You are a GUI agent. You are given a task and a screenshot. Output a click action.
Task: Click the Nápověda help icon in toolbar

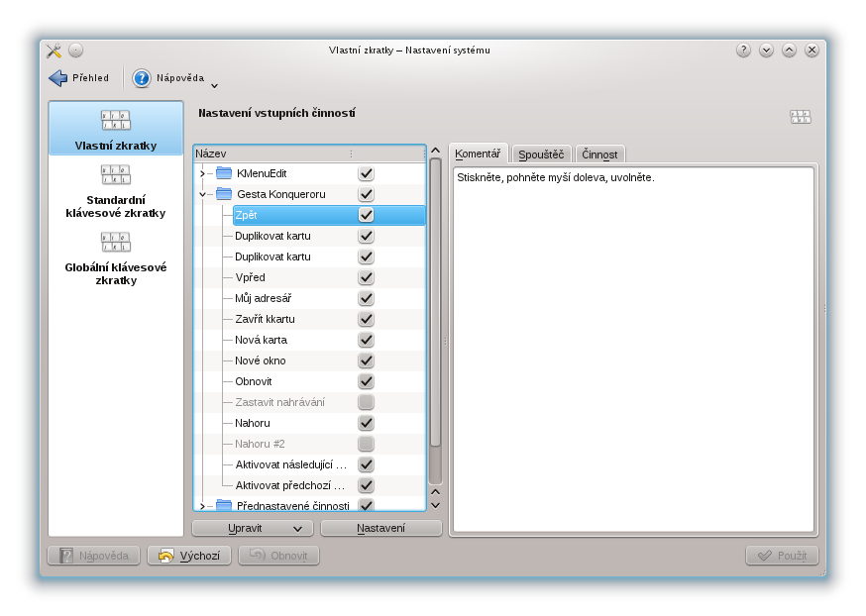click(142, 78)
